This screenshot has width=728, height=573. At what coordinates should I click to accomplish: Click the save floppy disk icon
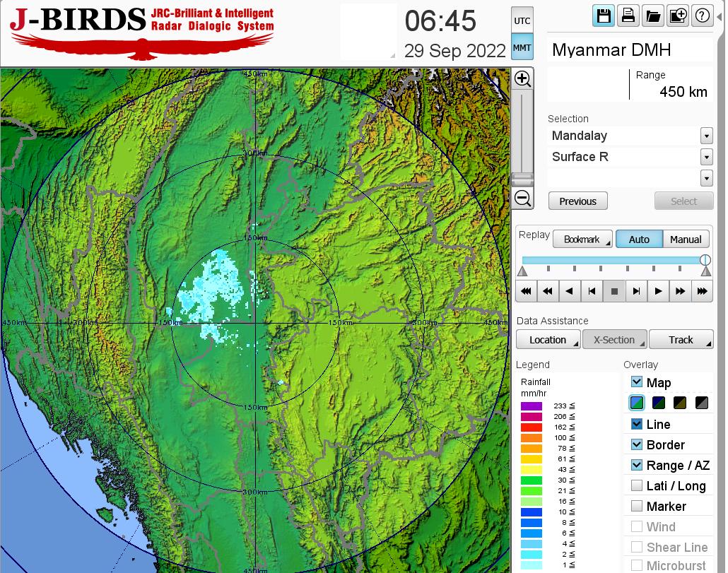[604, 16]
